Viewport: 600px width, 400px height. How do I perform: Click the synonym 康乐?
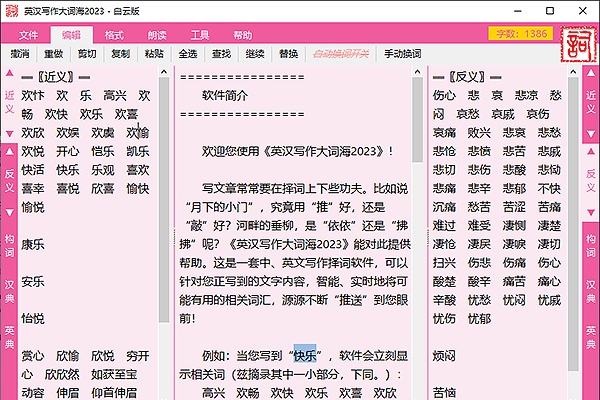click(x=33, y=245)
